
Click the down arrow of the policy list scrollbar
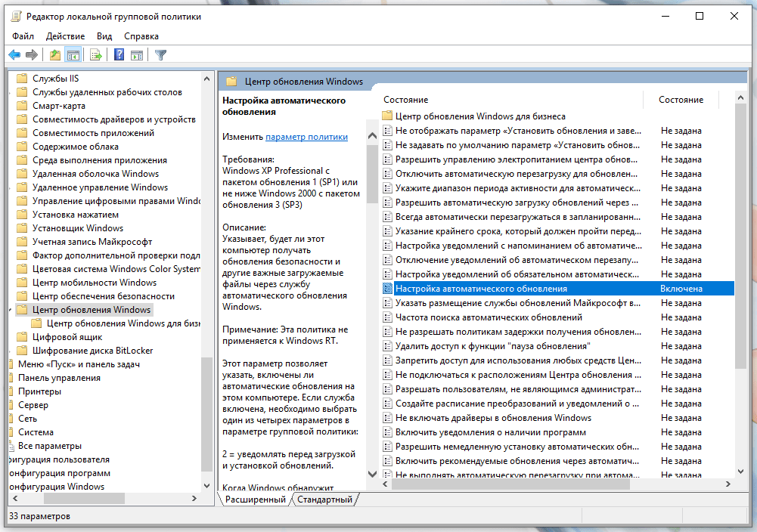(x=740, y=472)
